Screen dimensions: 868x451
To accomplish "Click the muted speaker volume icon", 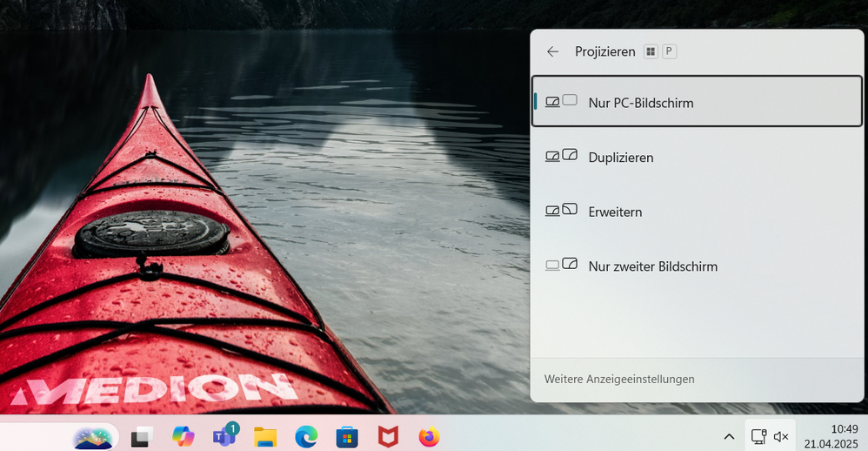I will (x=781, y=436).
